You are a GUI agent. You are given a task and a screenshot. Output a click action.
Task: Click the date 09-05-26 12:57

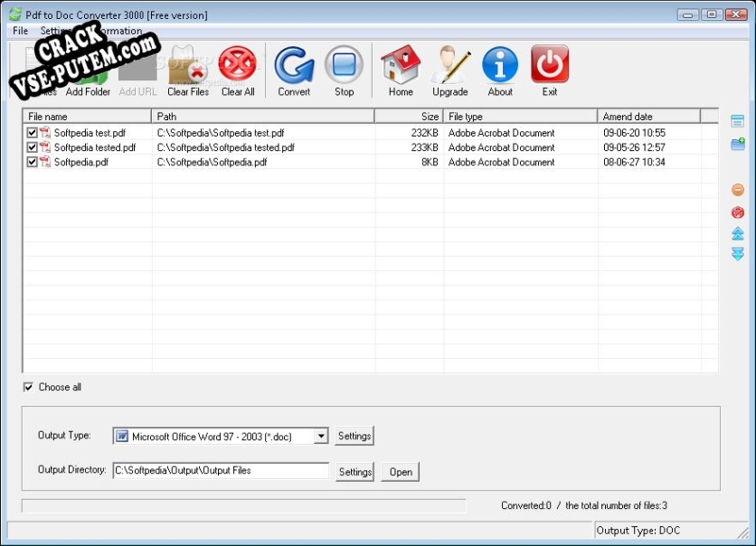click(634, 147)
